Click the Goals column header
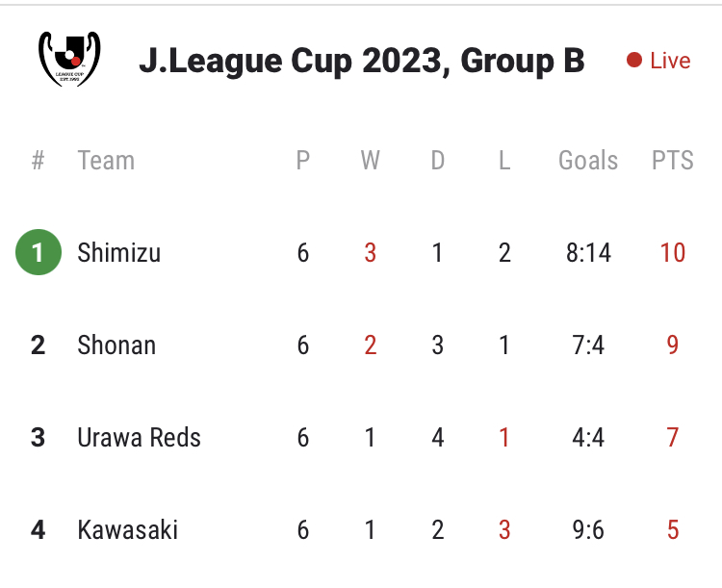This screenshot has height=588, width=722. click(x=588, y=161)
